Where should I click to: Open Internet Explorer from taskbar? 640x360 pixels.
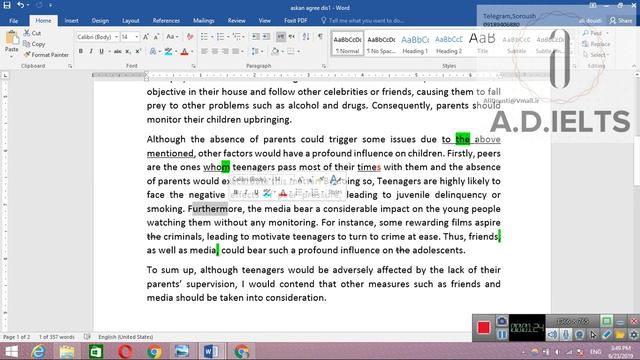[x=39, y=351]
